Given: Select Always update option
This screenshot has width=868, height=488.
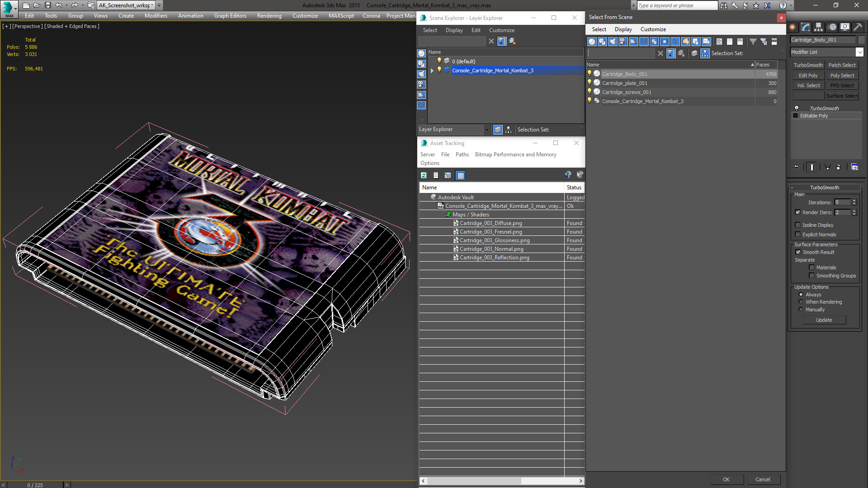Looking at the screenshot, I should pos(801,295).
